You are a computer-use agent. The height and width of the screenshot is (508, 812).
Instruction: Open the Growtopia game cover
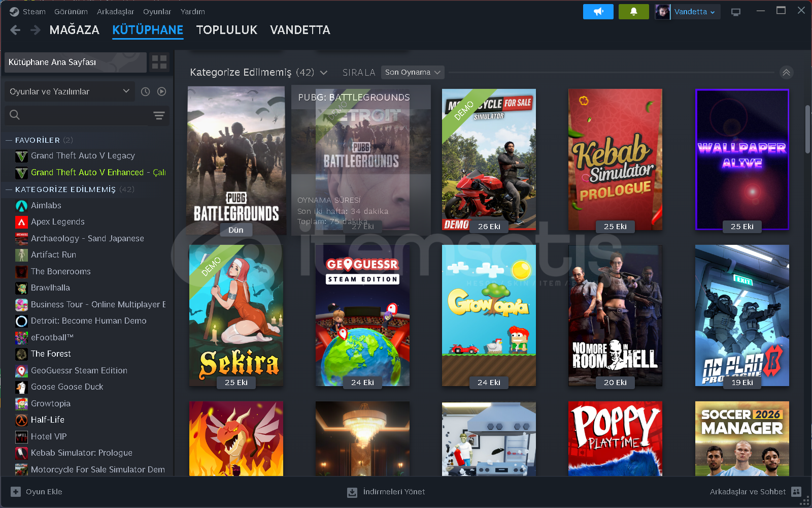489,315
